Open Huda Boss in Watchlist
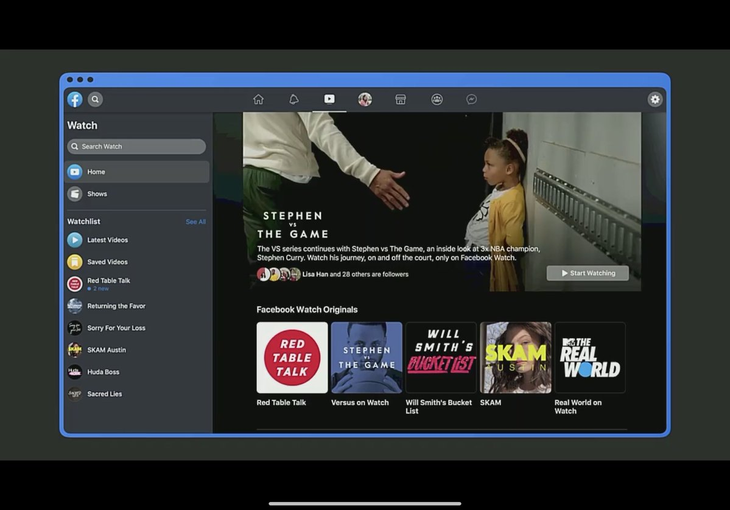 (x=137, y=372)
